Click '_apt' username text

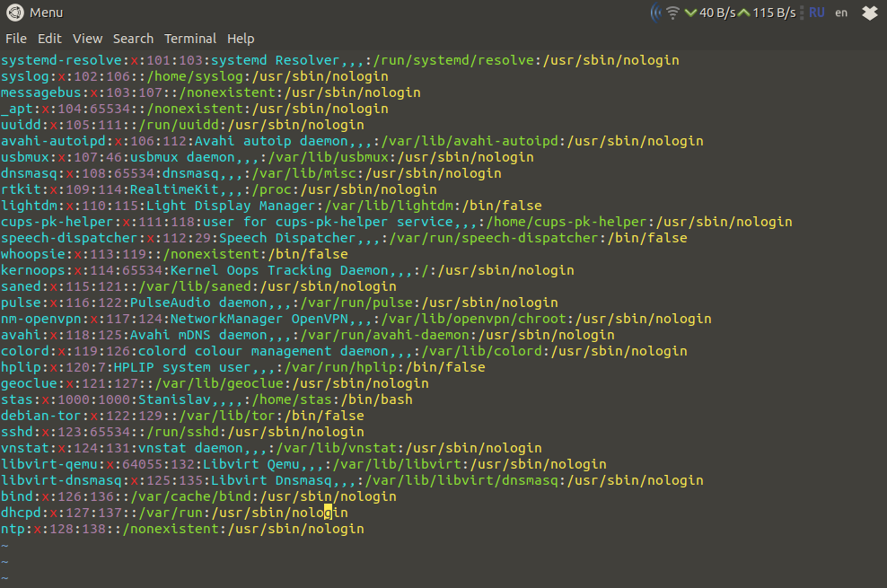pyautogui.click(x=17, y=109)
